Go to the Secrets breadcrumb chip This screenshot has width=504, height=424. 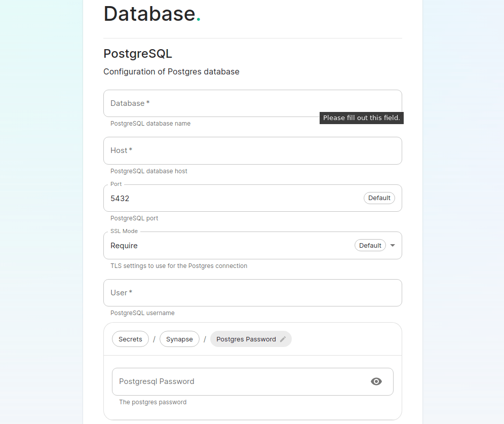click(130, 339)
